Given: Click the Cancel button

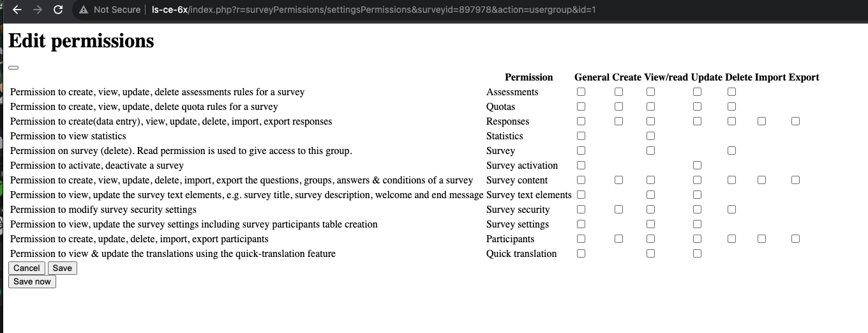Looking at the screenshot, I should click(x=27, y=268).
